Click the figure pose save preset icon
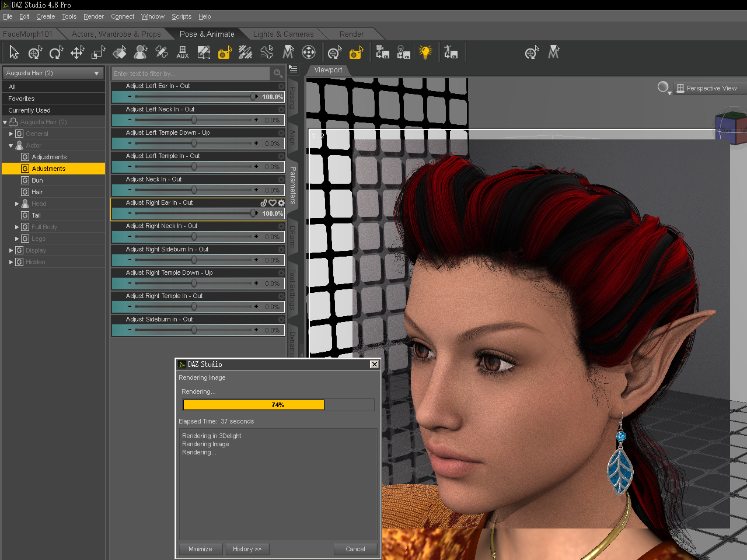Image resolution: width=747 pixels, height=560 pixels. pos(451,52)
